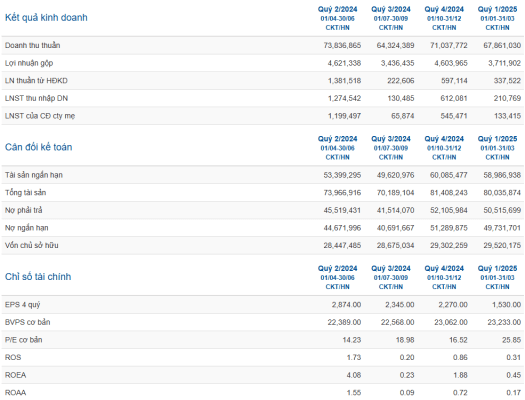The width and height of the screenshot is (525, 400).
Task: Select 'Quý 4/2024' header in Chỉ số tài chính
Action: 444,268
